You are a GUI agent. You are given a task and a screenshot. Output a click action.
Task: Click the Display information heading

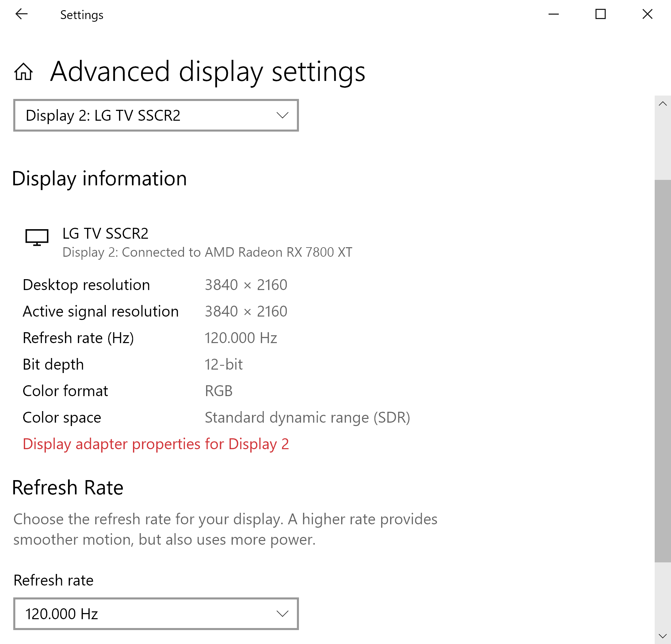99,179
